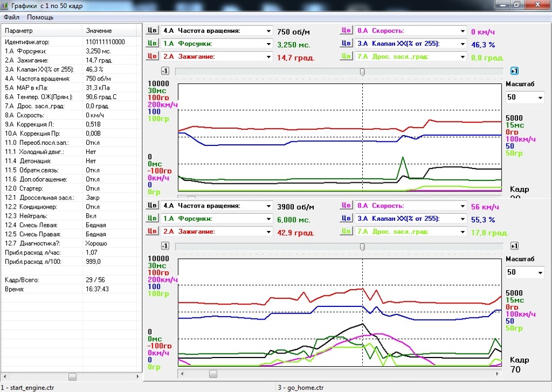Image resolution: width=552 pixels, height=392 pixels.
Task: Click the Цв color button for Дрос. засл. in the lower graph
Action: (346, 231)
